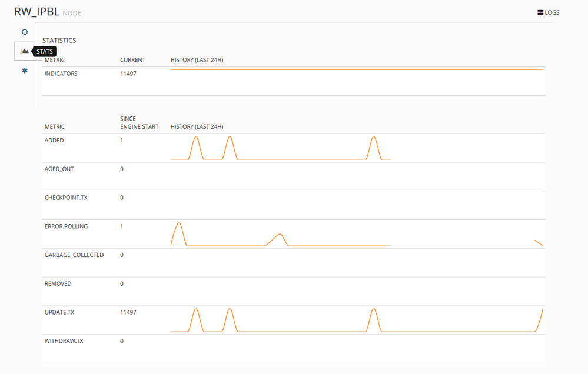Select the AGED_OUT metric row label

pos(59,169)
